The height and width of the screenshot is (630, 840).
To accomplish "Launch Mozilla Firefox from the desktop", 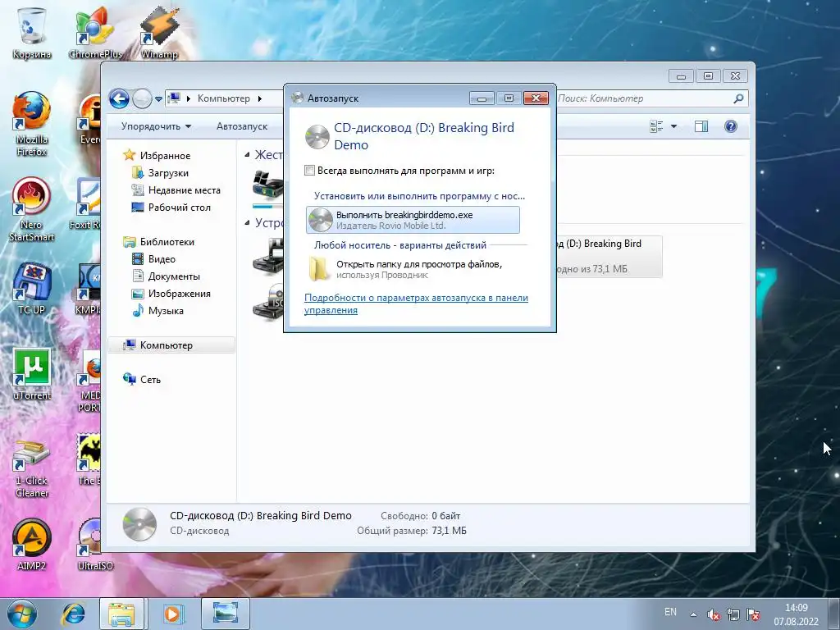I will pyautogui.click(x=31, y=123).
